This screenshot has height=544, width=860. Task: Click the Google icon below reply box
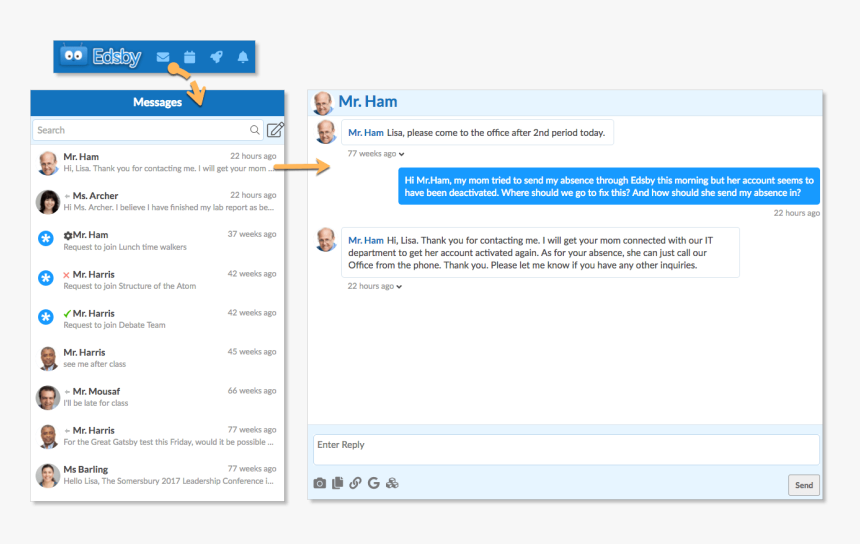click(x=373, y=483)
